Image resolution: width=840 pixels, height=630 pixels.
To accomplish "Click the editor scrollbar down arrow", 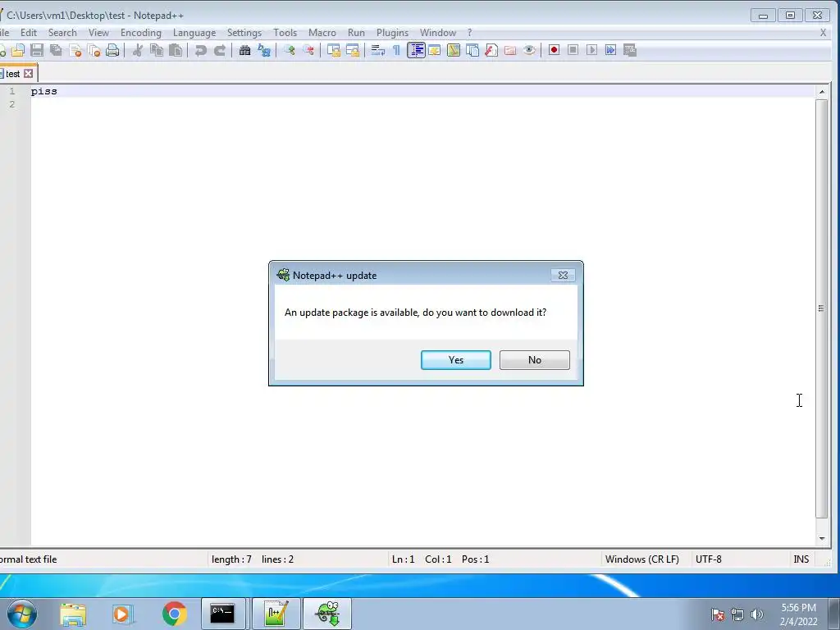I will pyautogui.click(x=822, y=539).
